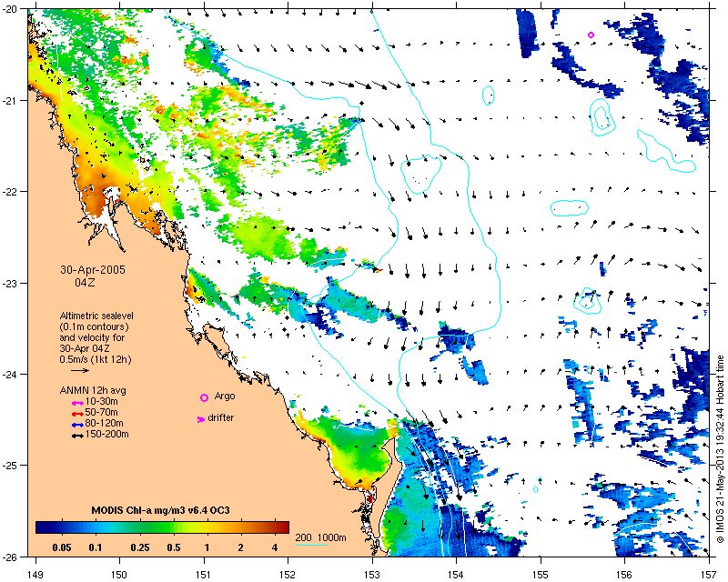
Task: Click the '155' longitude axis label
Action: pyautogui.click(x=541, y=575)
